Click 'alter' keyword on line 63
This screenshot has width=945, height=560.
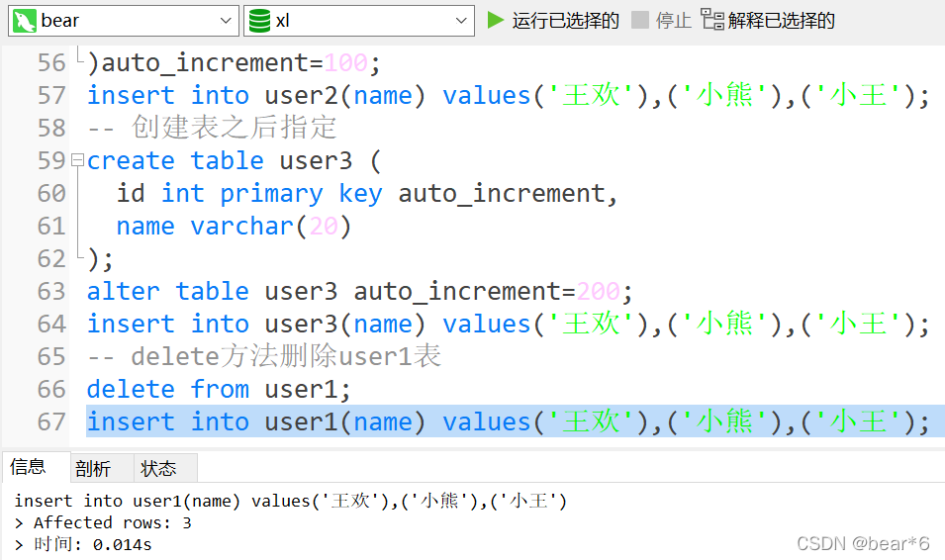tap(124, 291)
